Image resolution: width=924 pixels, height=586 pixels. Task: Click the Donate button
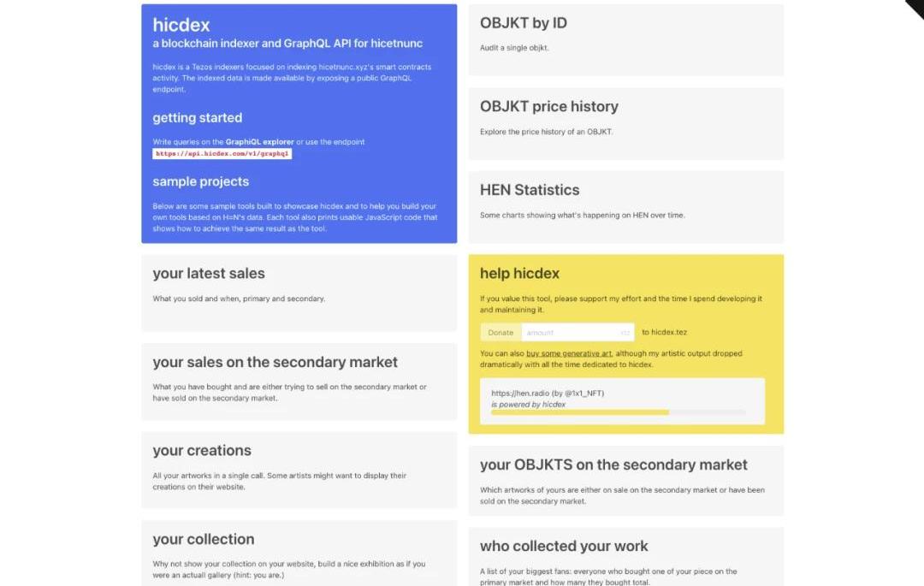pyautogui.click(x=500, y=333)
